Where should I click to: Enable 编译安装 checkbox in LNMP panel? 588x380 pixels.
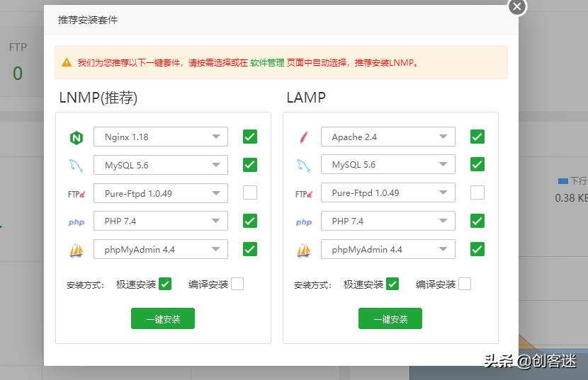click(237, 284)
